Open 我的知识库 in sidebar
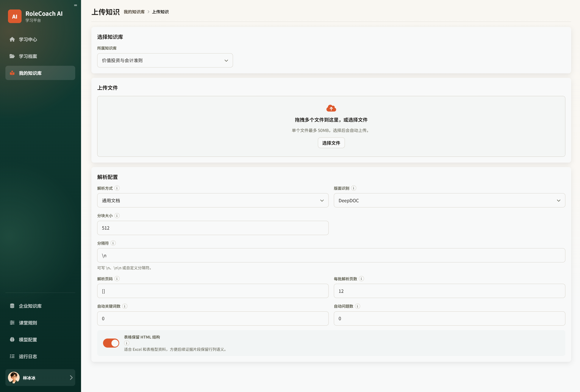This screenshot has height=392, width=580. click(40, 73)
